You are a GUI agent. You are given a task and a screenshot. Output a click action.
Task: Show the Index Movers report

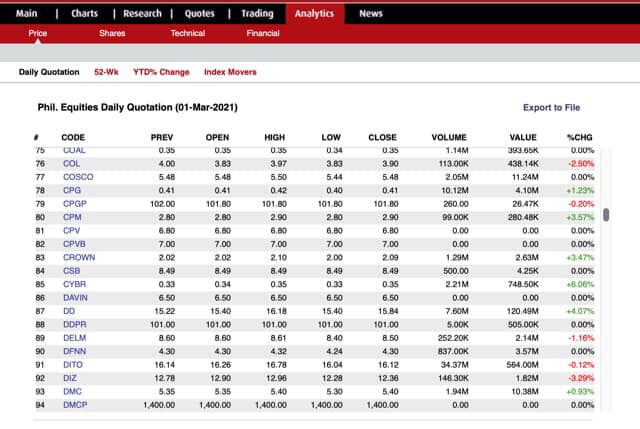point(230,72)
